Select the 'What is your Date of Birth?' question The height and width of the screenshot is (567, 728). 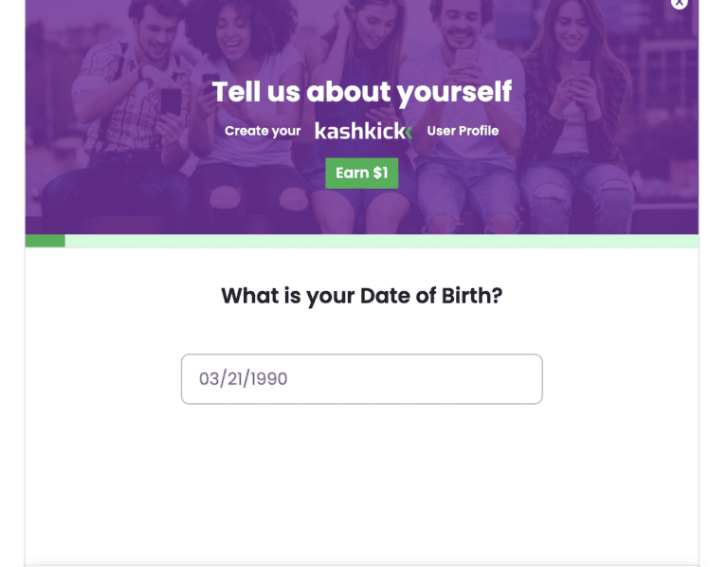361,296
